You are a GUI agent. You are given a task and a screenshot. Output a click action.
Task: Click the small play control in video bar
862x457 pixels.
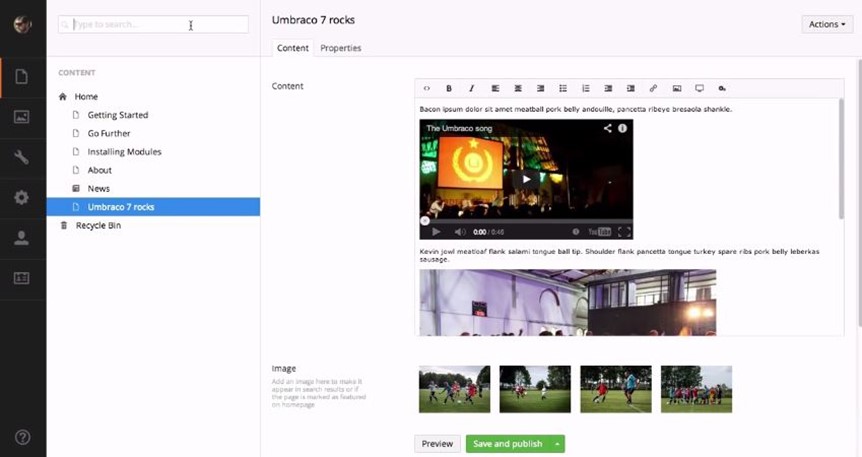(436, 232)
